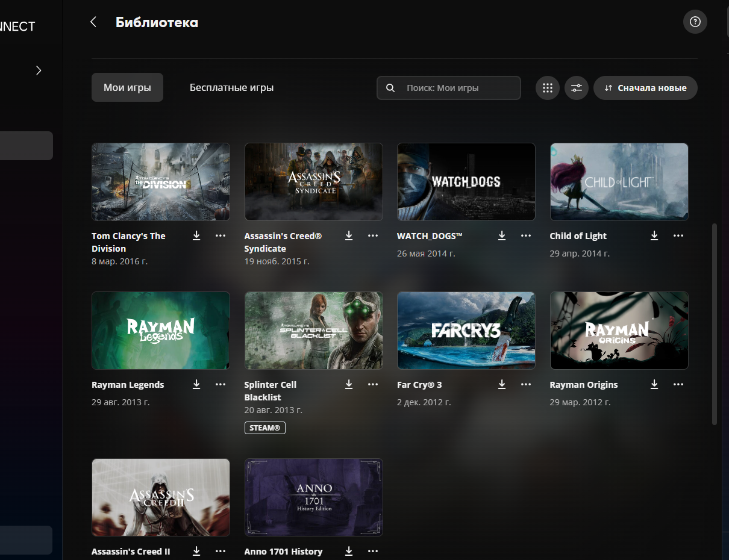Click the library vertical scrollbar

coord(715,324)
